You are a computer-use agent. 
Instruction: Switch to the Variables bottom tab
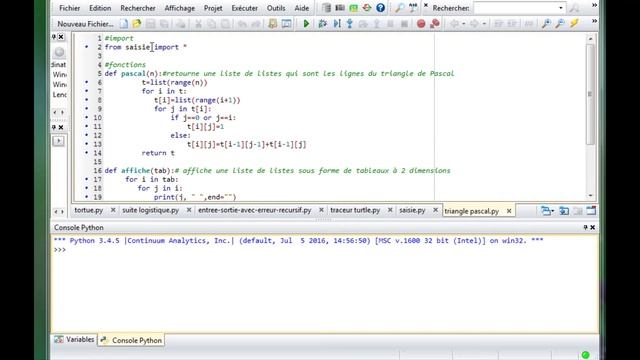pos(75,340)
